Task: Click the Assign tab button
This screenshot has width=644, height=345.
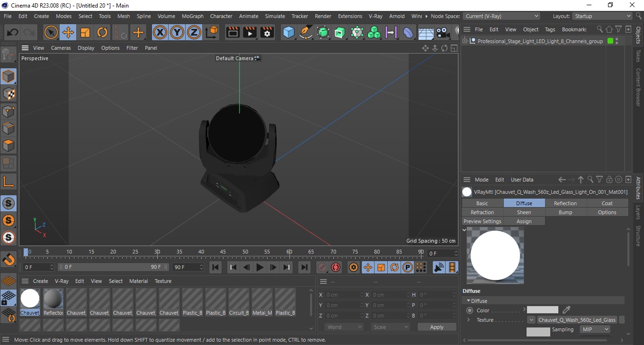Action: [524, 221]
